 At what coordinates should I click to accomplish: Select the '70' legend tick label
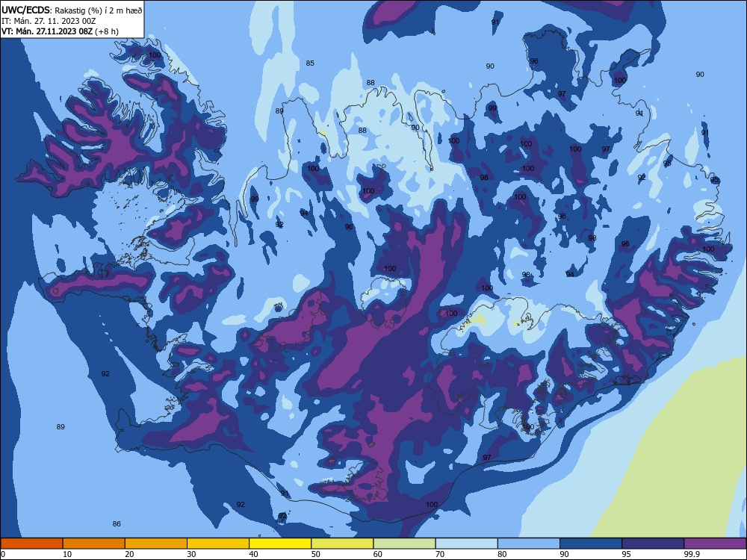[440, 554]
